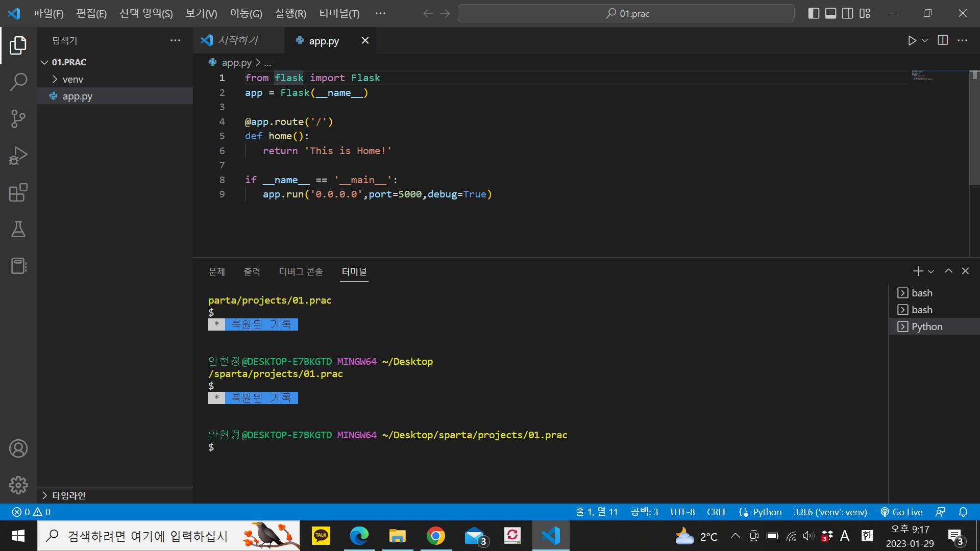This screenshot has width=980, height=551.
Task: Expand the venv folder
Action: [115, 79]
